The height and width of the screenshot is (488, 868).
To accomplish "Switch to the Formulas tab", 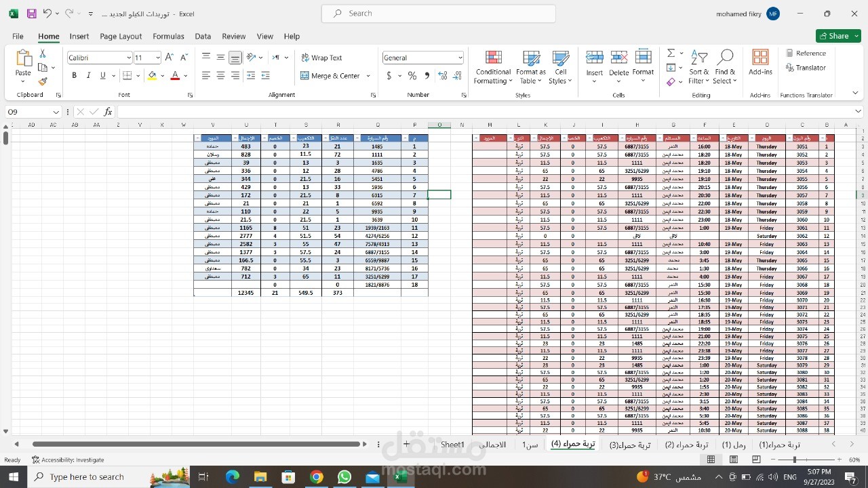I will [168, 36].
